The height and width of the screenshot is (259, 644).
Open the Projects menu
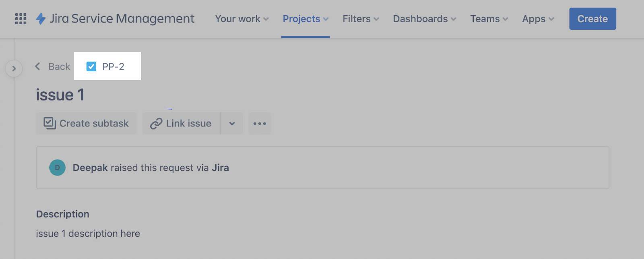click(305, 19)
